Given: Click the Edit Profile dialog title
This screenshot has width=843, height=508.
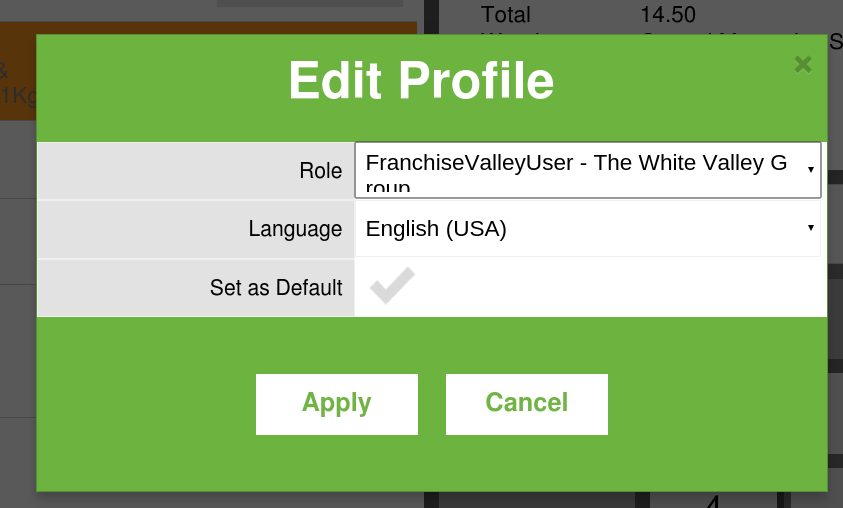Looking at the screenshot, I should pos(421,81).
